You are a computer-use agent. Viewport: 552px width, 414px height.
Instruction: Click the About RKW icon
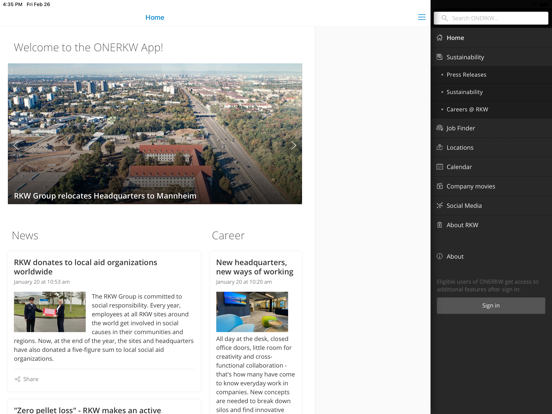(439, 225)
